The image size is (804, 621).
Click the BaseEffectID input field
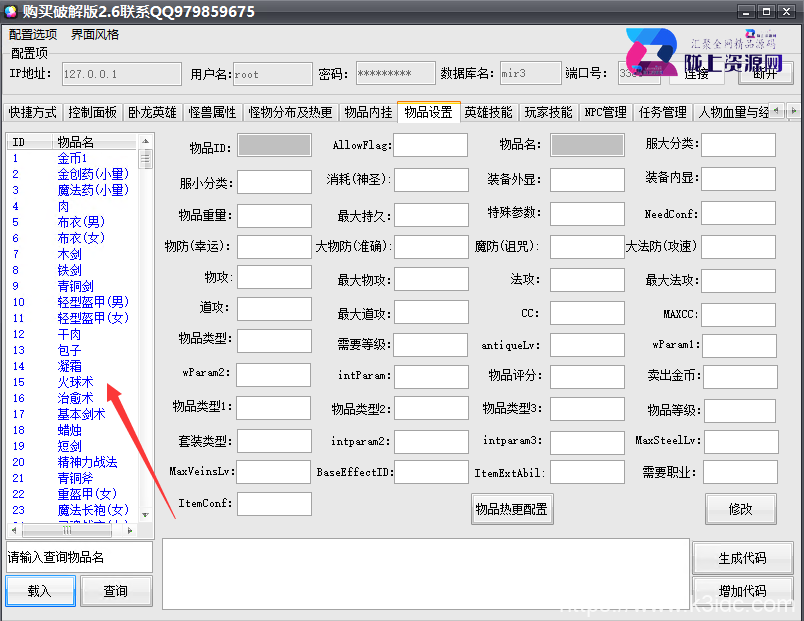coord(431,472)
